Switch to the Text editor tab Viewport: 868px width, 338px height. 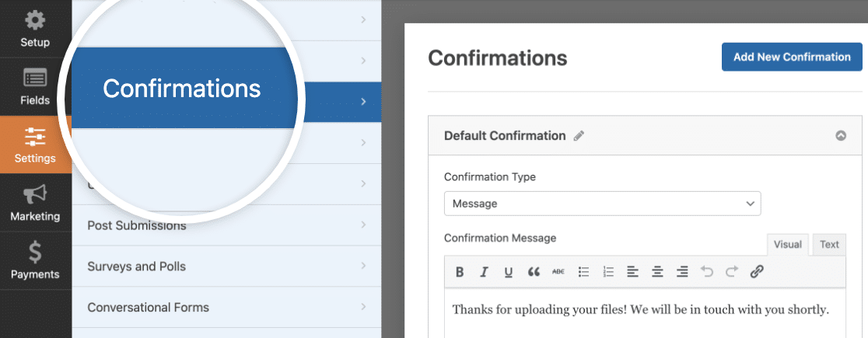[829, 245]
